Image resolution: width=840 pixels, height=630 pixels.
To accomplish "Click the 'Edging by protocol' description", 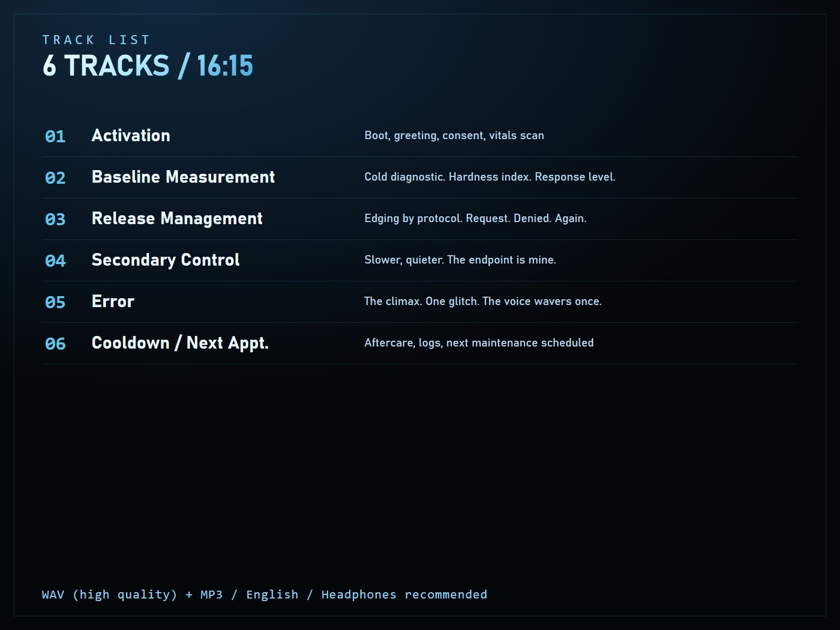I will pyautogui.click(x=476, y=218).
